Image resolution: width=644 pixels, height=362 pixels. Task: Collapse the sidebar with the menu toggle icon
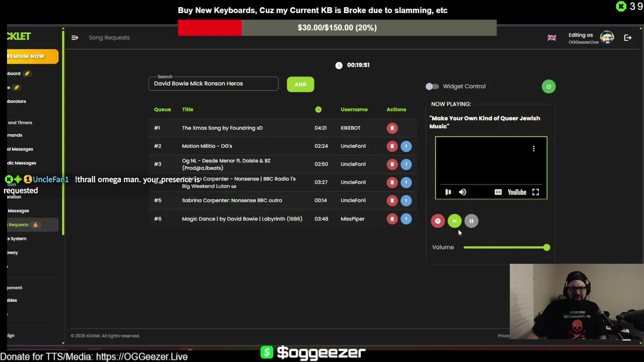74,38
